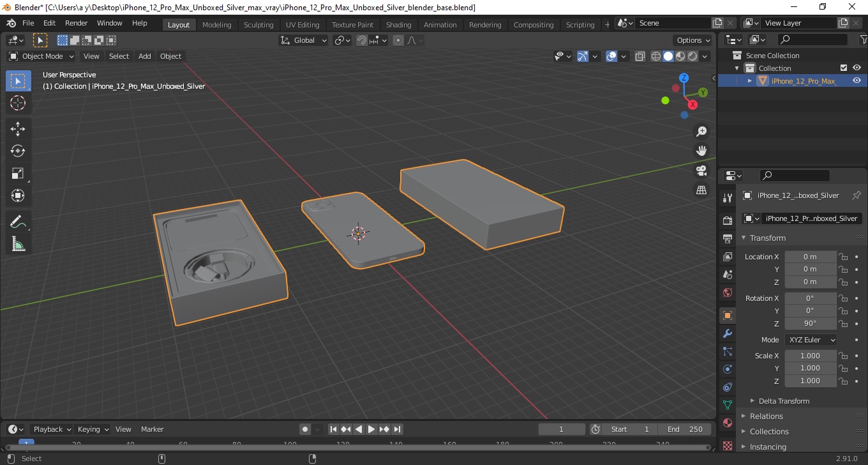Toggle lock on Location X
Image resolution: width=868 pixels, height=465 pixels.
[843, 257]
